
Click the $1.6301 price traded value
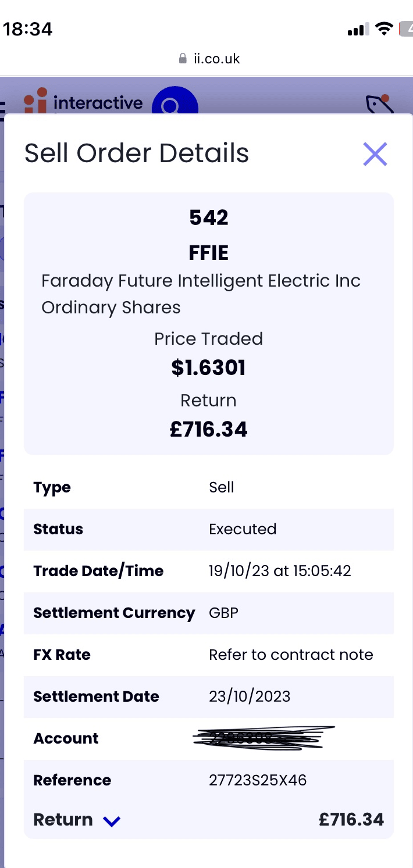[x=208, y=368]
